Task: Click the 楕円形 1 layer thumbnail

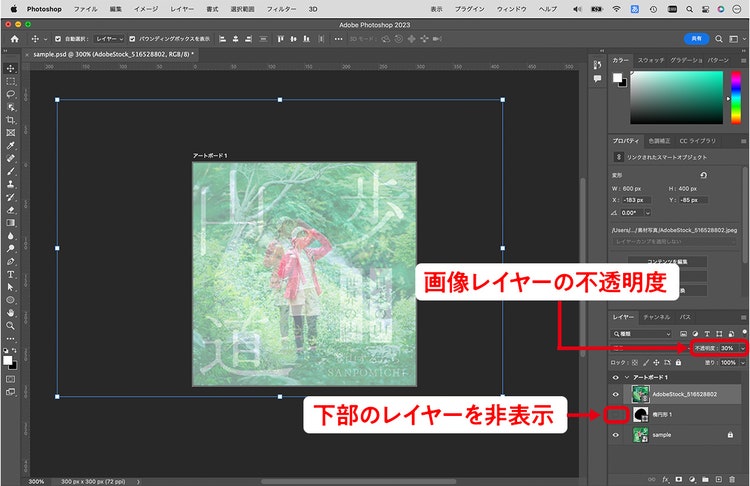Action: (640, 414)
